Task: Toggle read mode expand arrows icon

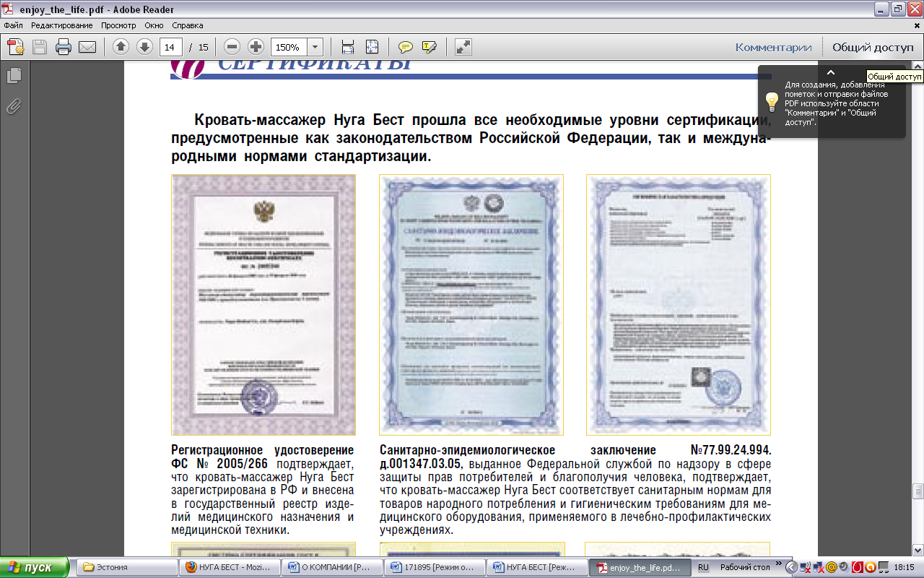Action: 463,47
